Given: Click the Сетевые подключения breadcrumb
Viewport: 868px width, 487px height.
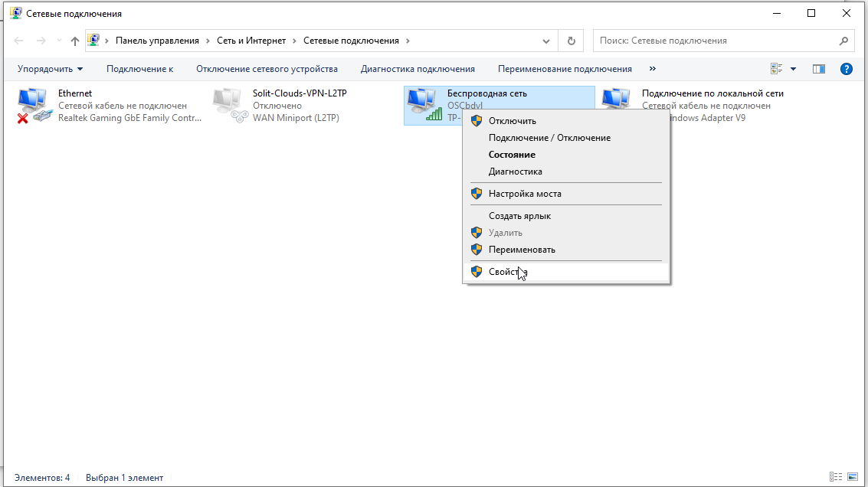Looking at the screenshot, I should coord(351,41).
